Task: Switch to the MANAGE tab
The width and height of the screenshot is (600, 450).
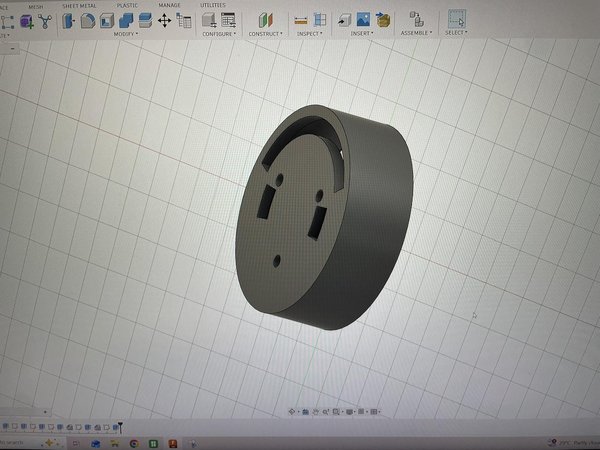Action: [169, 5]
